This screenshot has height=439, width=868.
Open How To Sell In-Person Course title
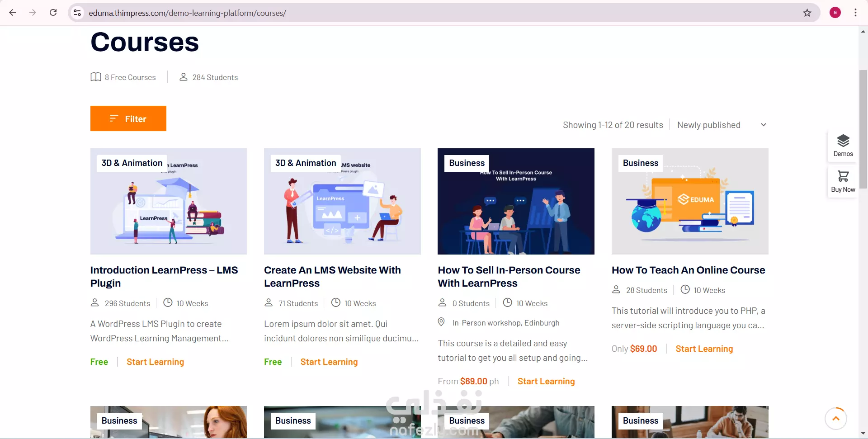(509, 276)
